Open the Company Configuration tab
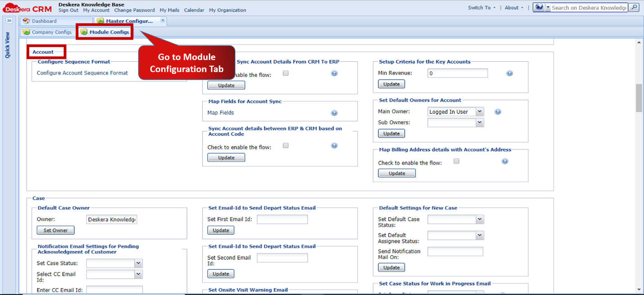This screenshot has height=295, width=644. [x=50, y=32]
